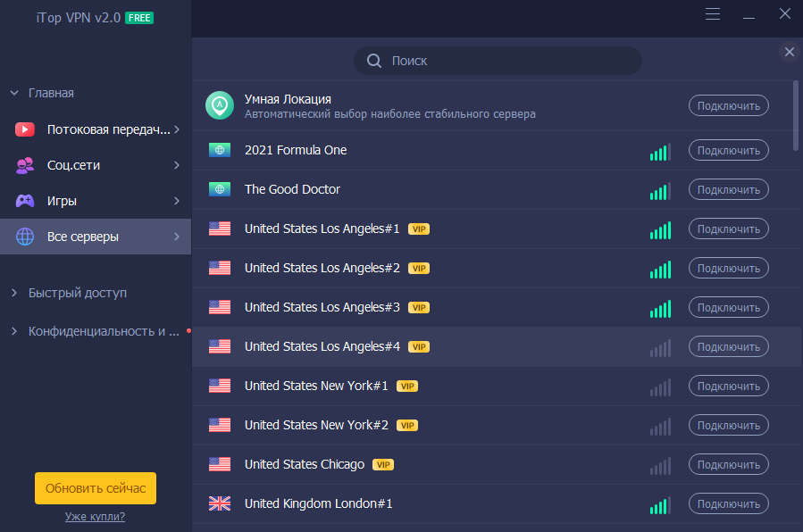
Task: Click the Автоматический выбор description text
Action: pyautogui.click(x=390, y=114)
